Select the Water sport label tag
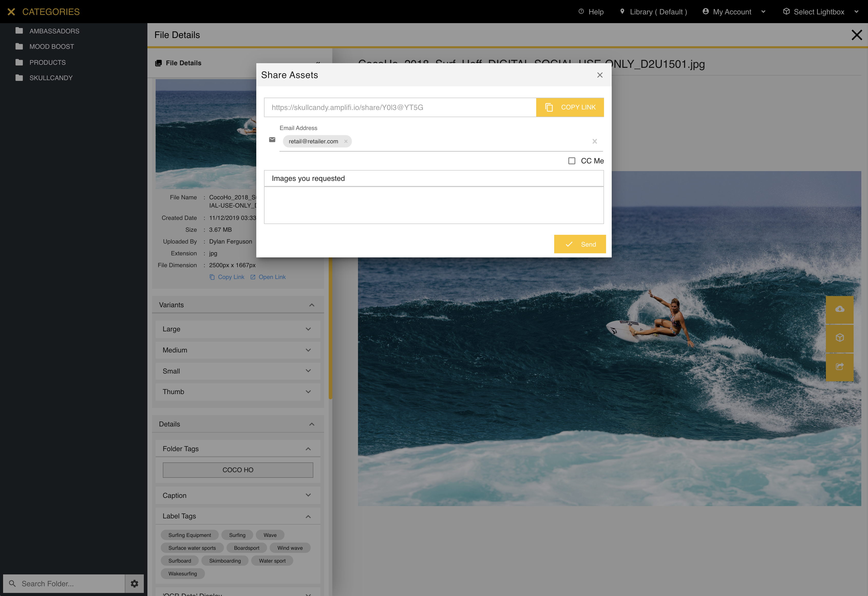The image size is (868, 596). (x=272, y=561)
